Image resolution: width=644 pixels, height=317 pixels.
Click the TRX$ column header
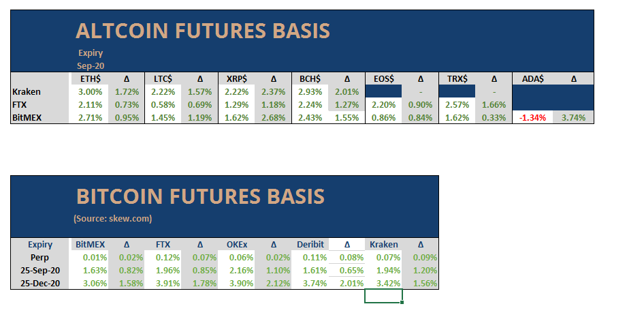coord(457,79)
